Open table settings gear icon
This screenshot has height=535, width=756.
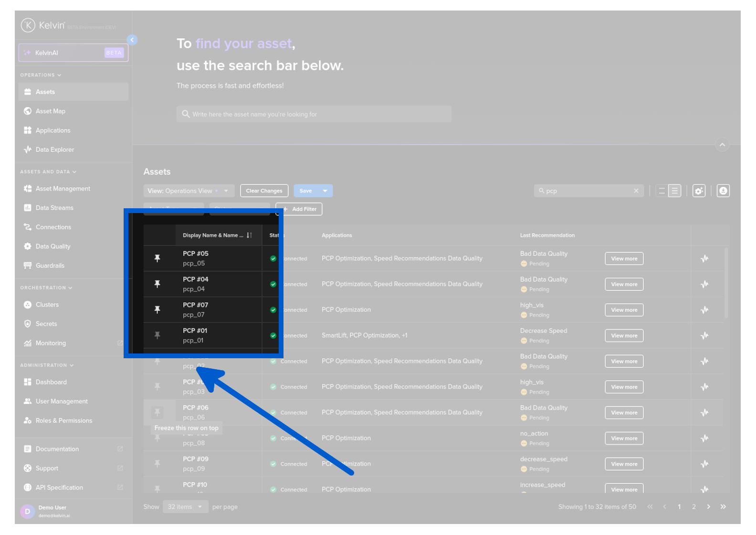pos(699,191)
